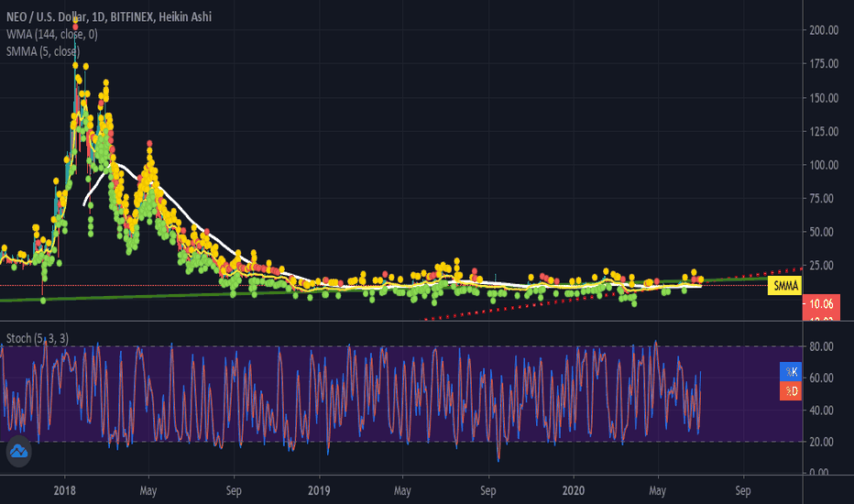Click the SMMA (5, close) indicator label
This screenshot has height=504, width=854.
click(x=43, y=51)
